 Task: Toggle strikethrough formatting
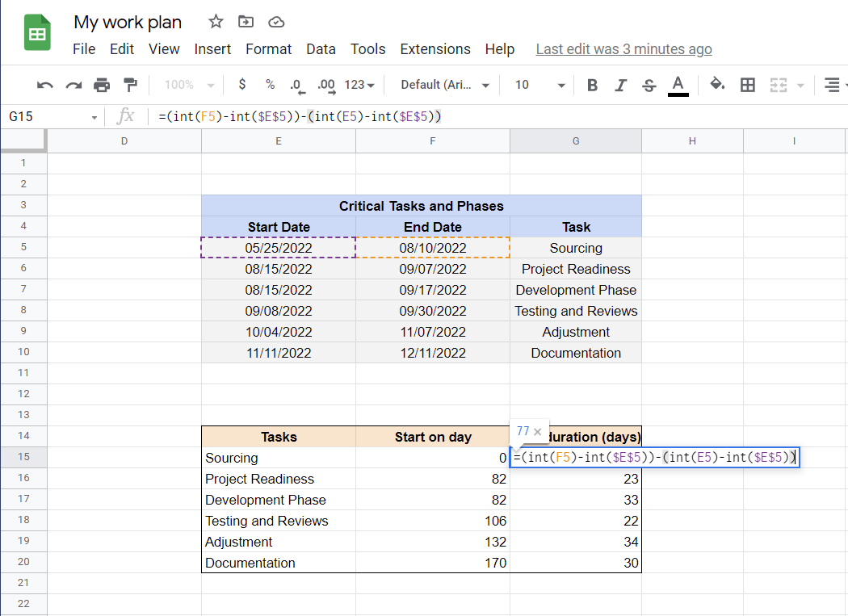(649, 85)
